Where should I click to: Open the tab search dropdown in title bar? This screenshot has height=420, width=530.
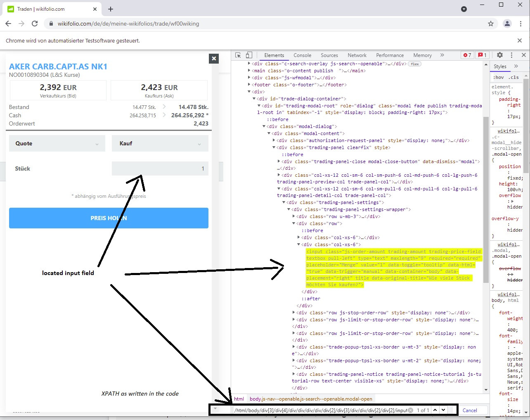tap(464, 9)
